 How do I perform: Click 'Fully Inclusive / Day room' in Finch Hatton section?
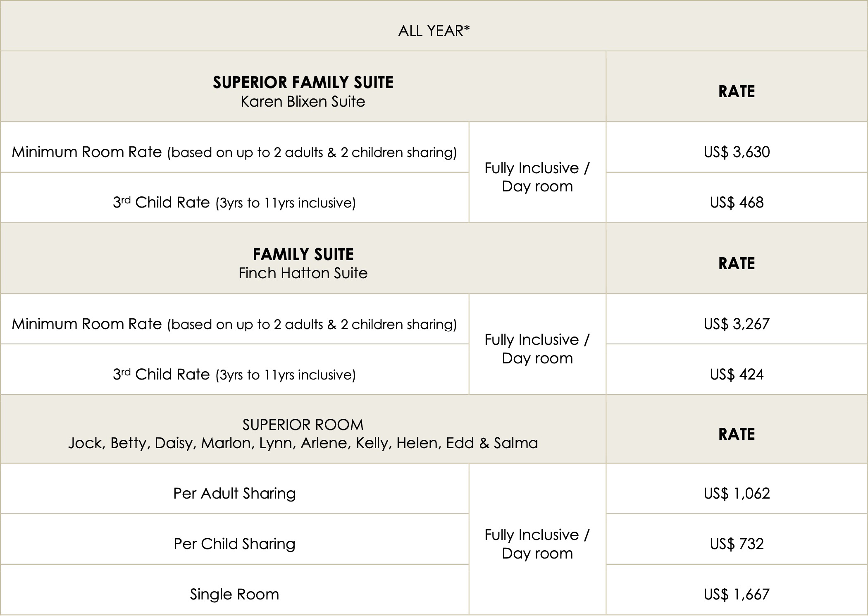(537, 349)
